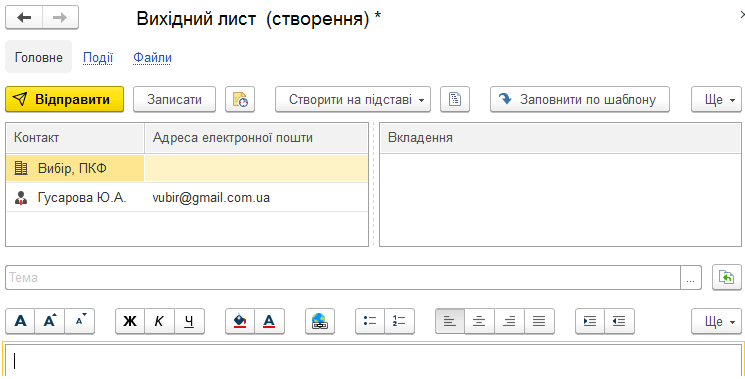Click Заповнити по шаблону button
This screenshot has height=379, width=745.
point(580,99)
